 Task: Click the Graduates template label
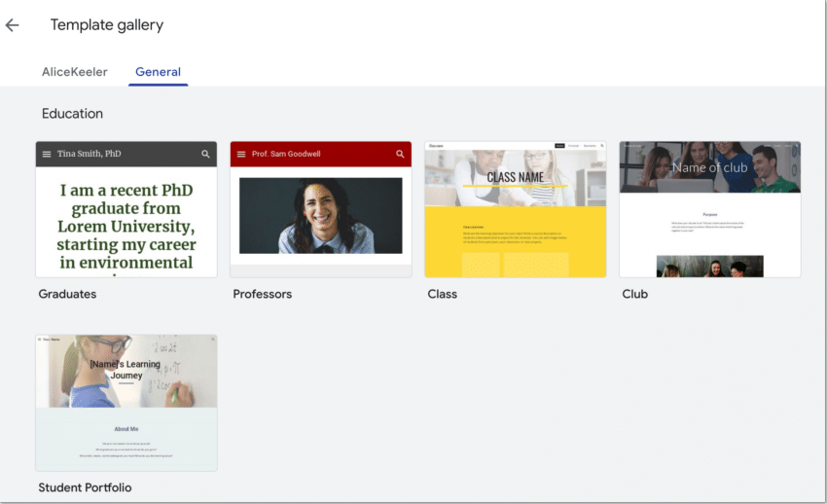67,294
